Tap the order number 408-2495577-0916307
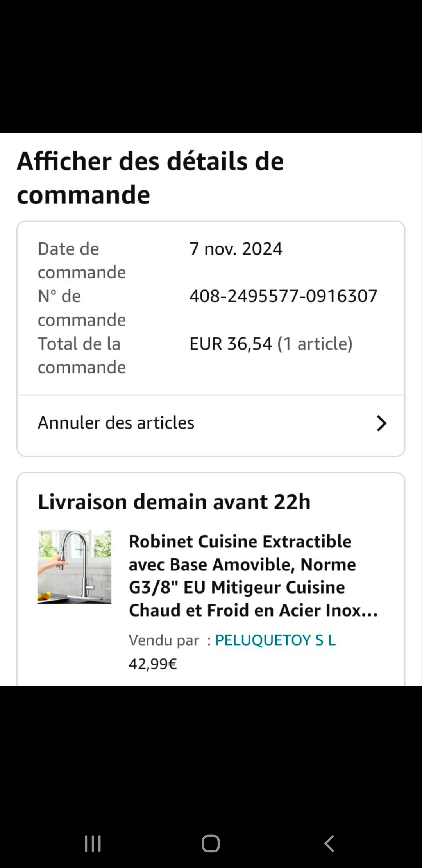Image resolution: width=422 pixels, height=868 pixels. [x=283, y=296]
